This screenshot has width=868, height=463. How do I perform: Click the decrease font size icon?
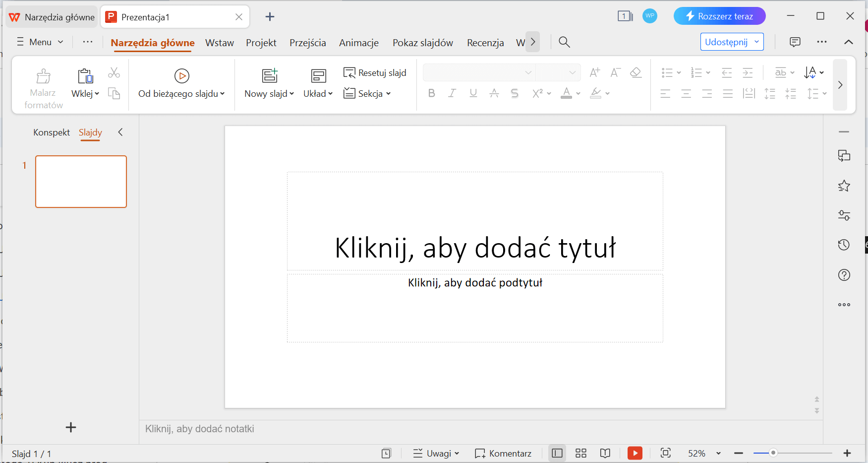(615, 72)
